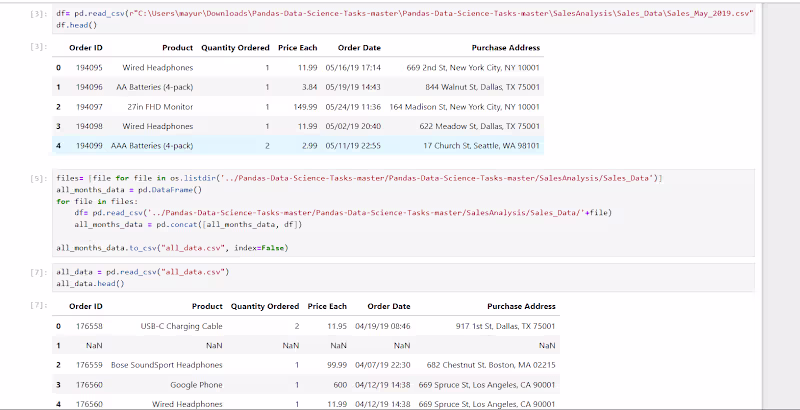Select Order ID cell 194095

tap(89, 67)
